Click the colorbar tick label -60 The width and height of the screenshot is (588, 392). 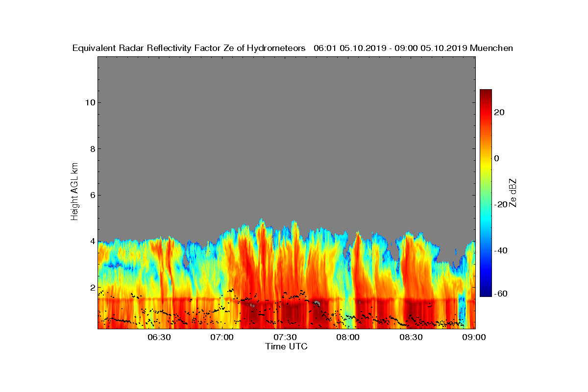[x=501, y=294]
